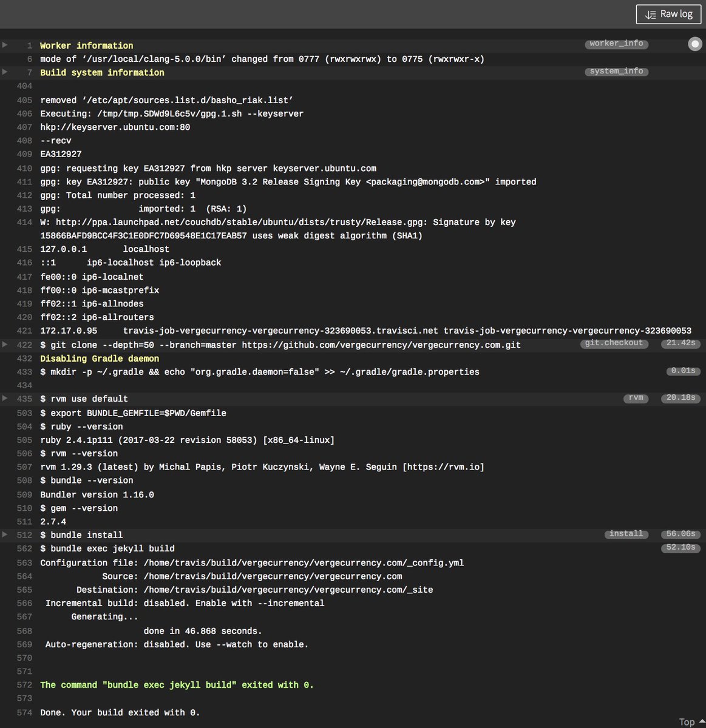The width and height of the screenshot is (706, 728).
Task: Click the 'export BUNDLE_GEMFILE' line
Action: coord(133,413)
